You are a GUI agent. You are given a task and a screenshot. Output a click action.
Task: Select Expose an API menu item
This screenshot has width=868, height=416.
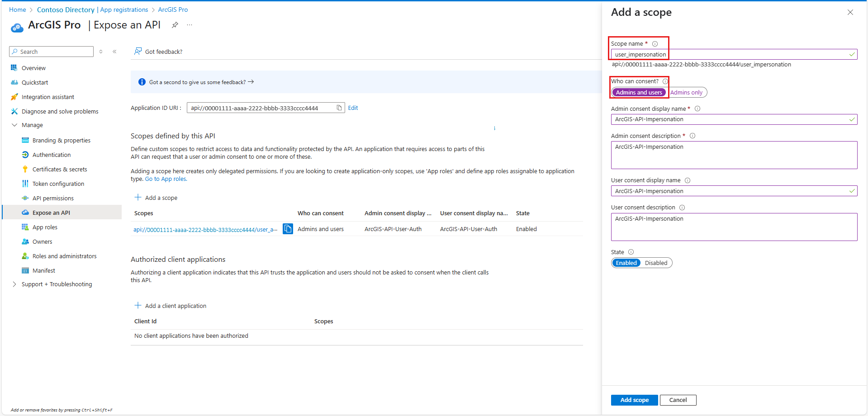(x=62, y=213)
